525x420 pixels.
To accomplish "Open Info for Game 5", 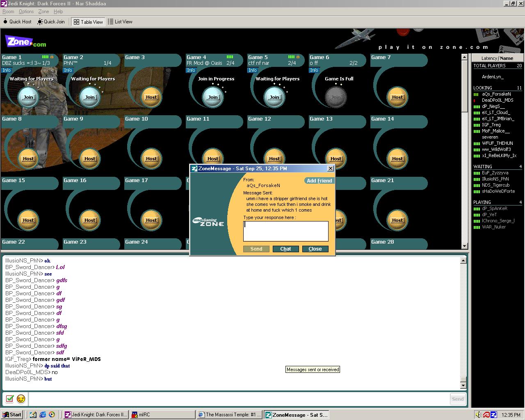I will (253, 70).
